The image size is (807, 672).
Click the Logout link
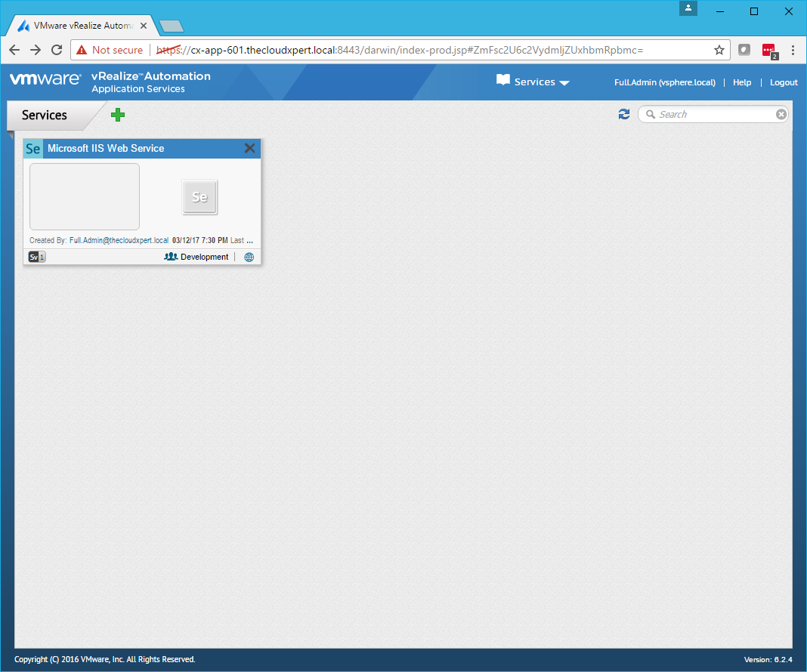(784, 82)
